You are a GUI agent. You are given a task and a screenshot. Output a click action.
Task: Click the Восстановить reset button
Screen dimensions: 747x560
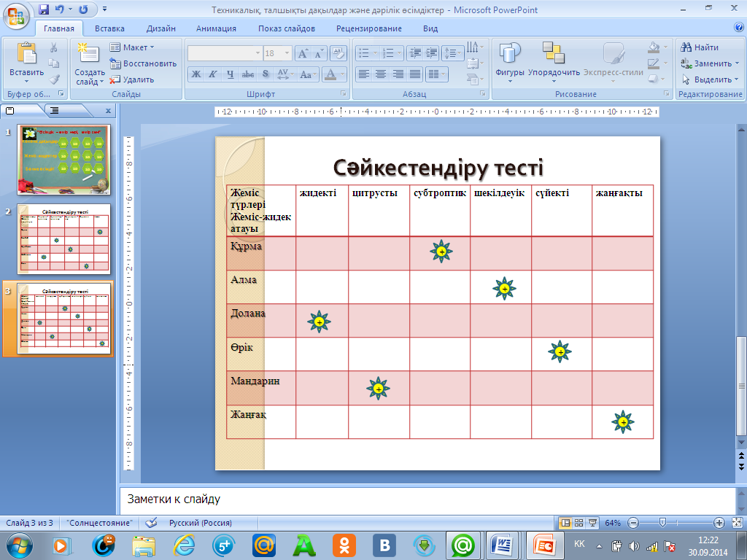(x=144, y=63)
